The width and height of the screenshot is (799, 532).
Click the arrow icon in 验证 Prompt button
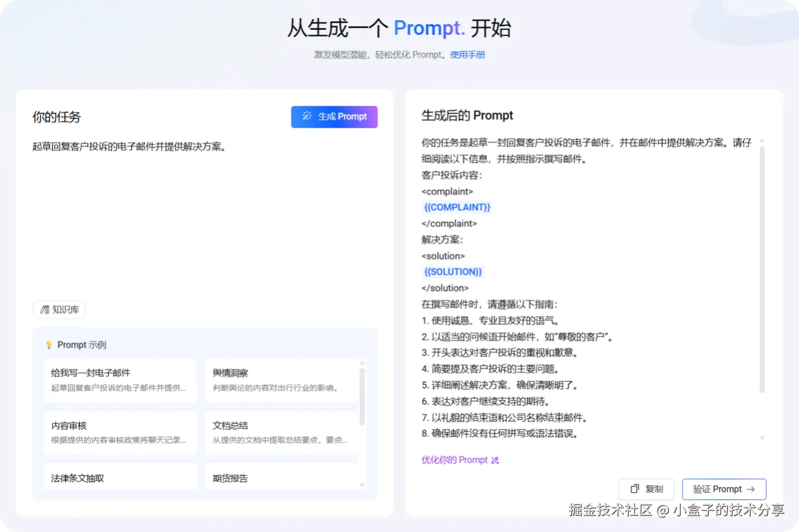(751, 489)
